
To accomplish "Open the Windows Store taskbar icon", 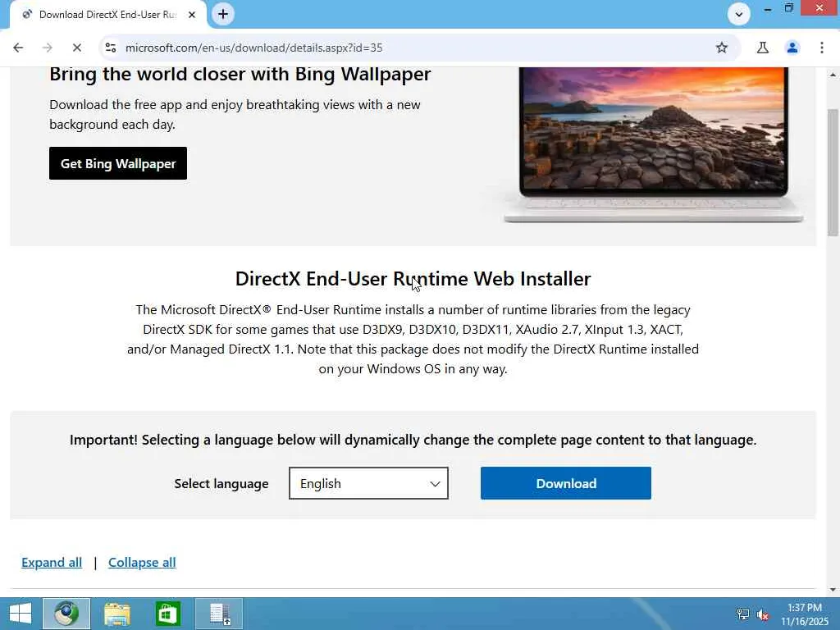I will (x=167, y=614).
